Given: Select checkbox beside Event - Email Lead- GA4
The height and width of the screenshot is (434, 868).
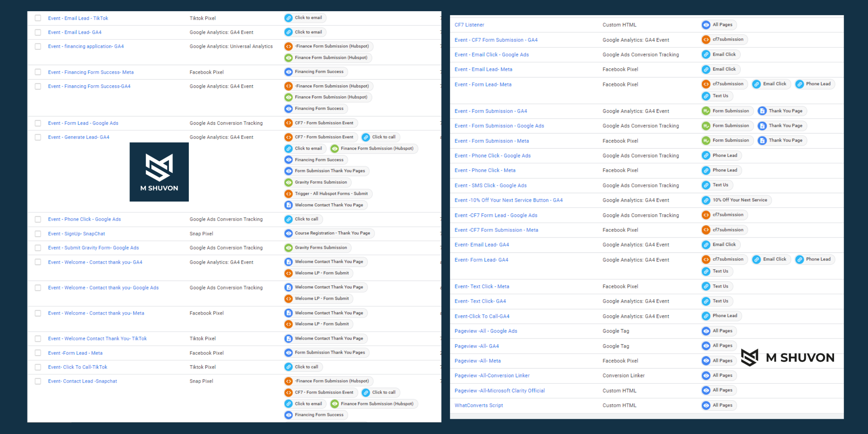Looking at the screenshot, I should [38, 32].
